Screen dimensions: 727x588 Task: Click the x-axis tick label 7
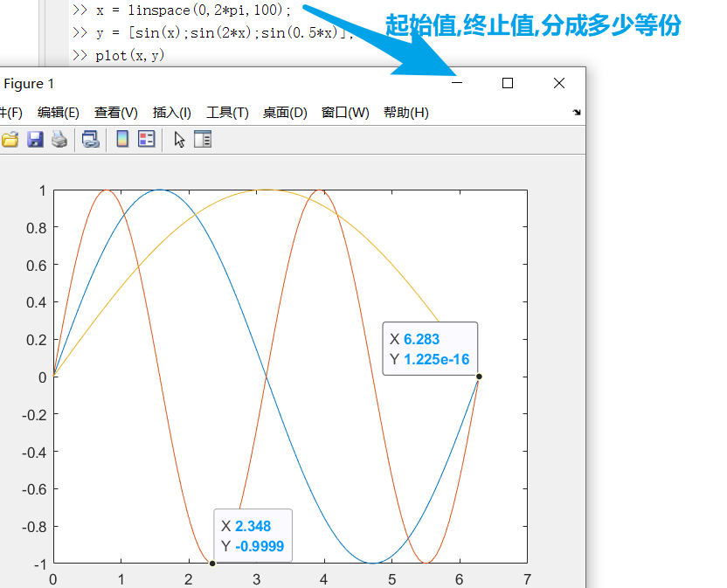point(527,579)
